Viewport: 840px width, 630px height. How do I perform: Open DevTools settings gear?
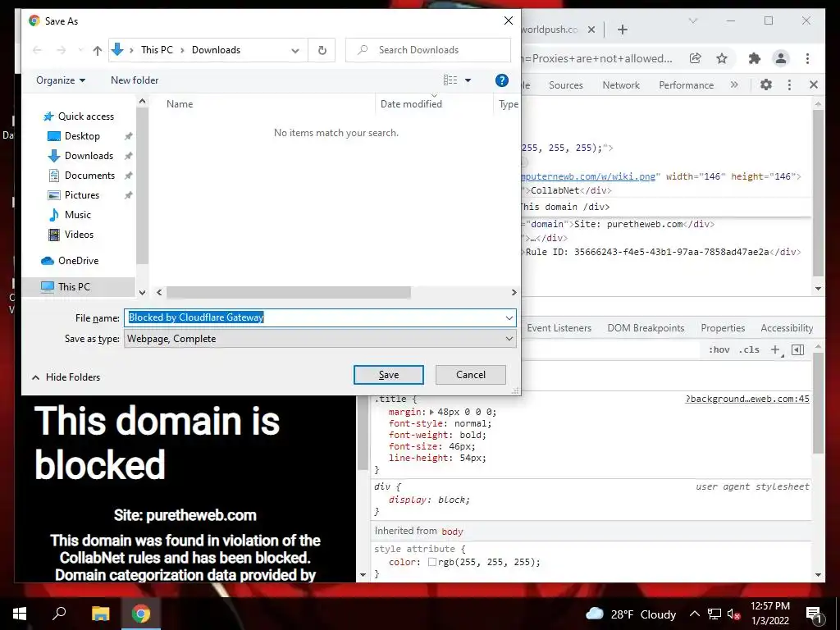[766, 84]
